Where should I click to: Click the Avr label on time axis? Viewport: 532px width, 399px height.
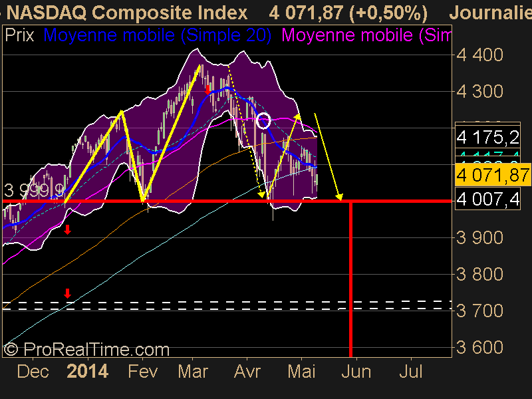coord(247,372)
